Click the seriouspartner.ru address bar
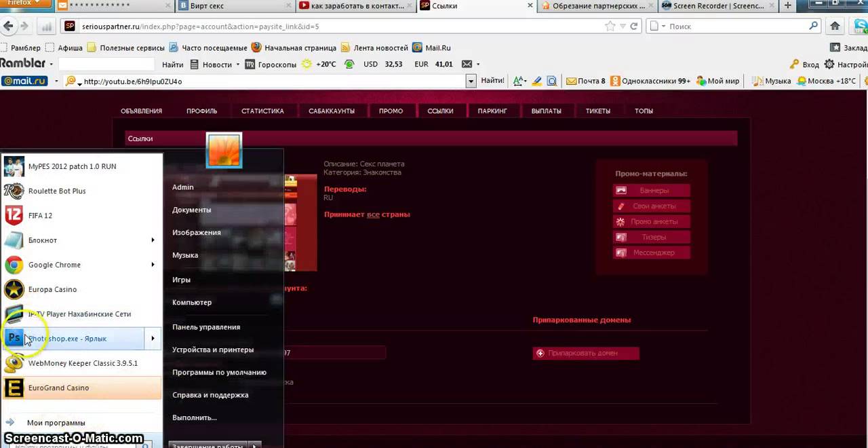The height and width of the screenshot is (448, 868). click(339, 26)
